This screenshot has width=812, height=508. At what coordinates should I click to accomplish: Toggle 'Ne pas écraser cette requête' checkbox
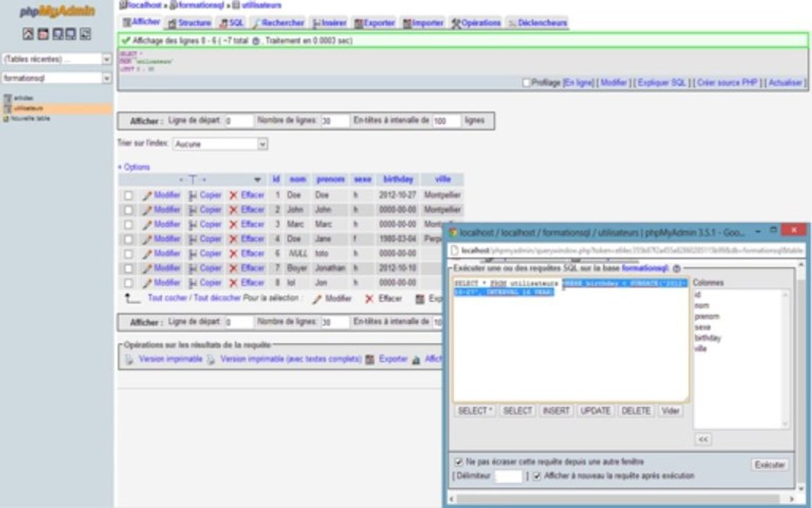click(x=458, y=462)
